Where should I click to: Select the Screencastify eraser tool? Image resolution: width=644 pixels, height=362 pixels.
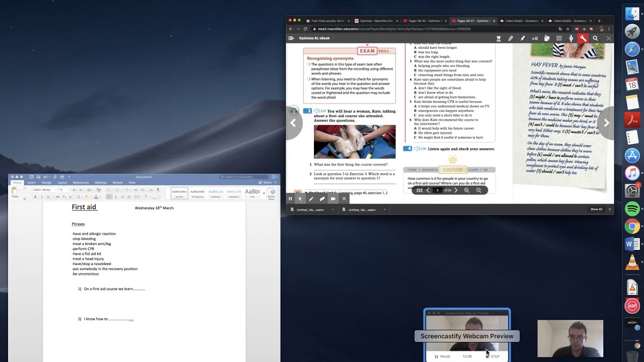coord(322,199)
